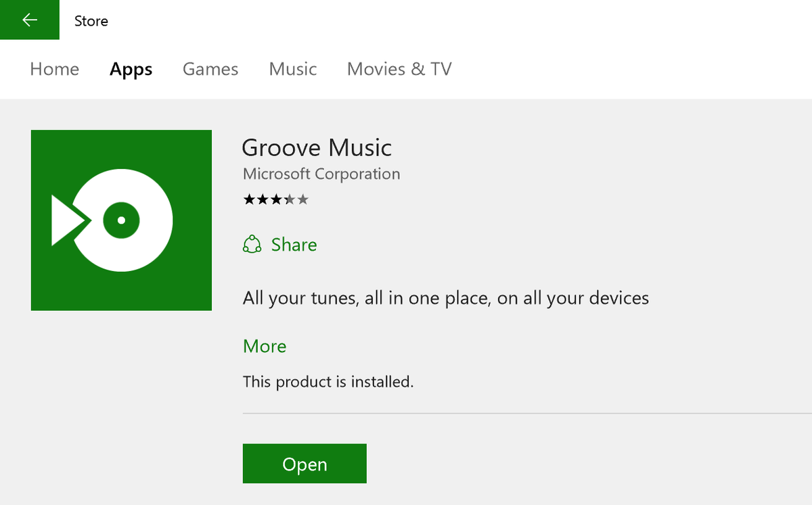The width and height of the screenshot is (812, 505).
Task: Click the fifth star to rate the app
Action: click(x=304, y=199)
